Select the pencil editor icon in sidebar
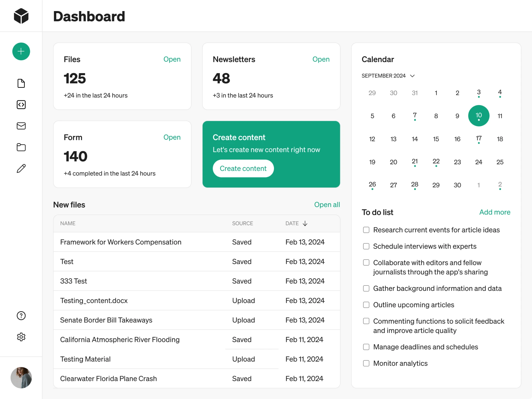This screenshot has width=532, height=399. click(x=21, y=168)
